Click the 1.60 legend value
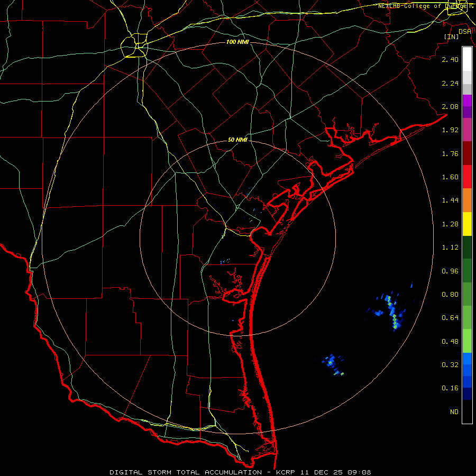Image resolution: width=476 pixels, height=476 pixels. (450, 177)
